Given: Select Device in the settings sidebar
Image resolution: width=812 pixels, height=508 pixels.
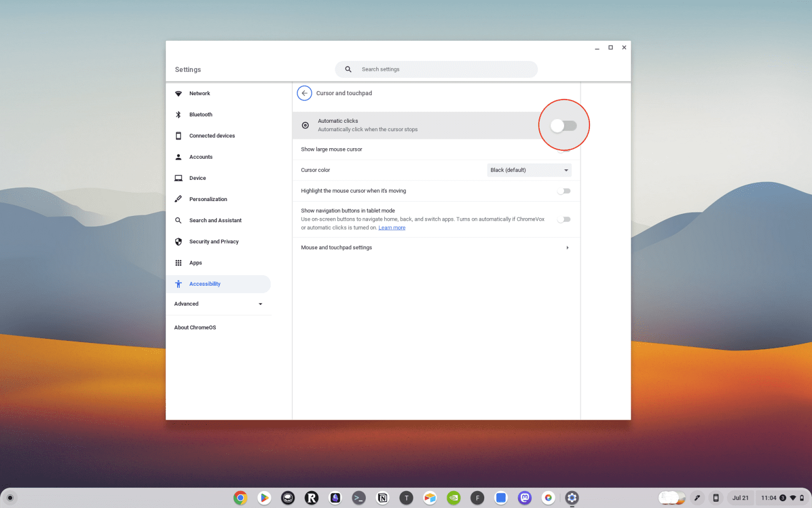Looking at the screenshot, I should (x=198, y=178).
